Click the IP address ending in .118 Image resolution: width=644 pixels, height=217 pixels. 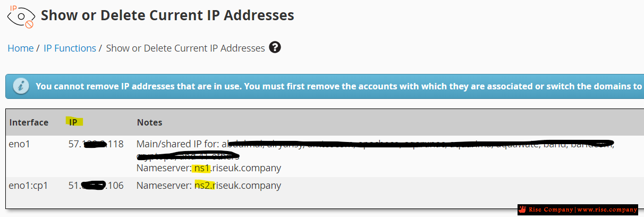click(96, 144)
